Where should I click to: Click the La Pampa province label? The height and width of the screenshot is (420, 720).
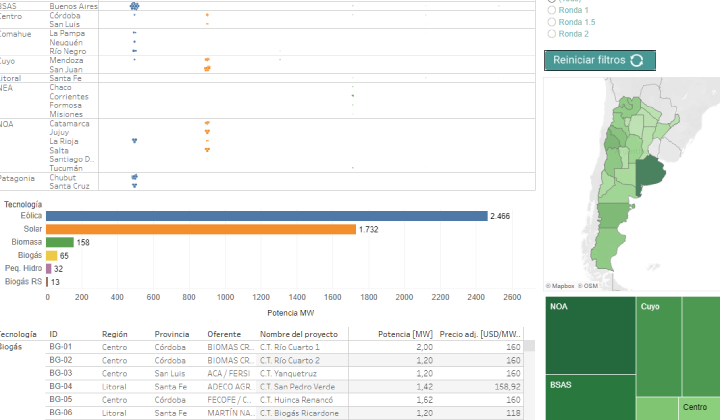[67, 34]
